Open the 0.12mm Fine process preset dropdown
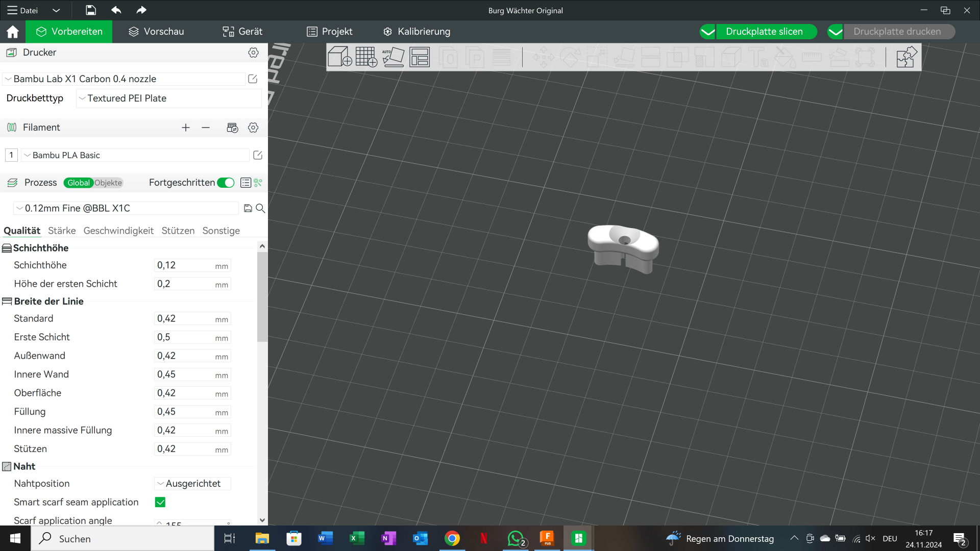This screenshot has height=551, width=980. tap(126, 208)
